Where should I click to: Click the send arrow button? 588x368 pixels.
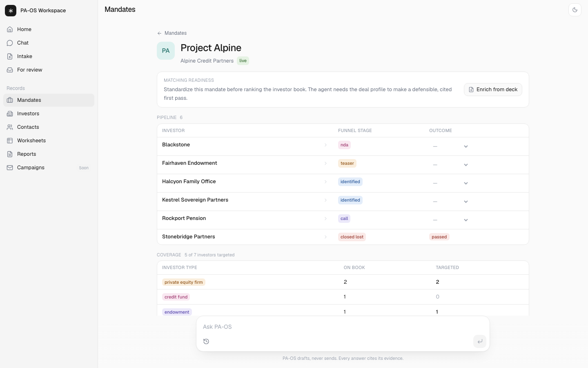point(480,341)
